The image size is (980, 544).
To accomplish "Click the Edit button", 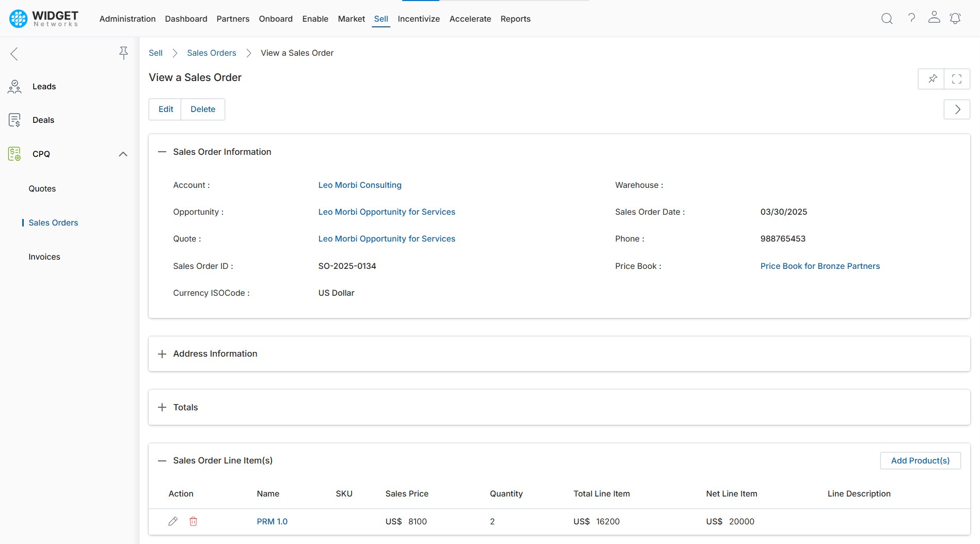I will pos(165,109).
